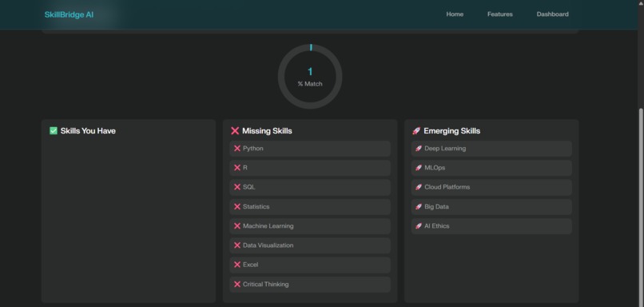This screenshot has width=644, height=307.
Task: Click the rocket icon next to MLOps
Action: (419, 168)
